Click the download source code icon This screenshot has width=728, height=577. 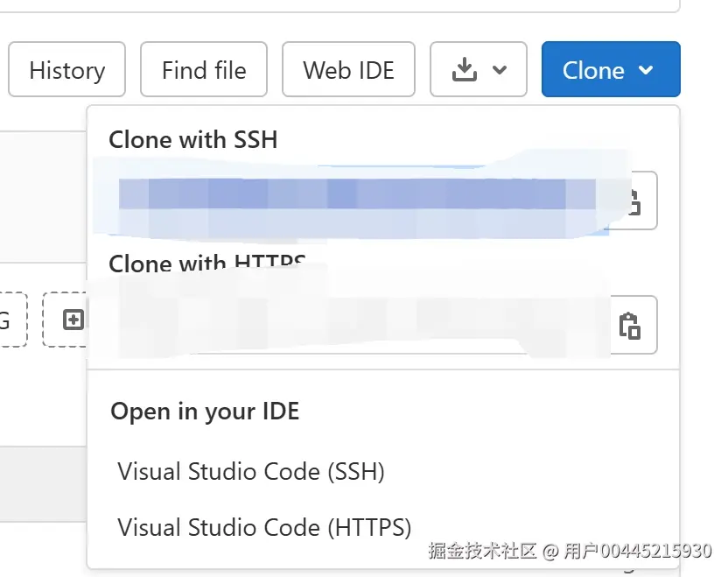(x=464, y=70)
